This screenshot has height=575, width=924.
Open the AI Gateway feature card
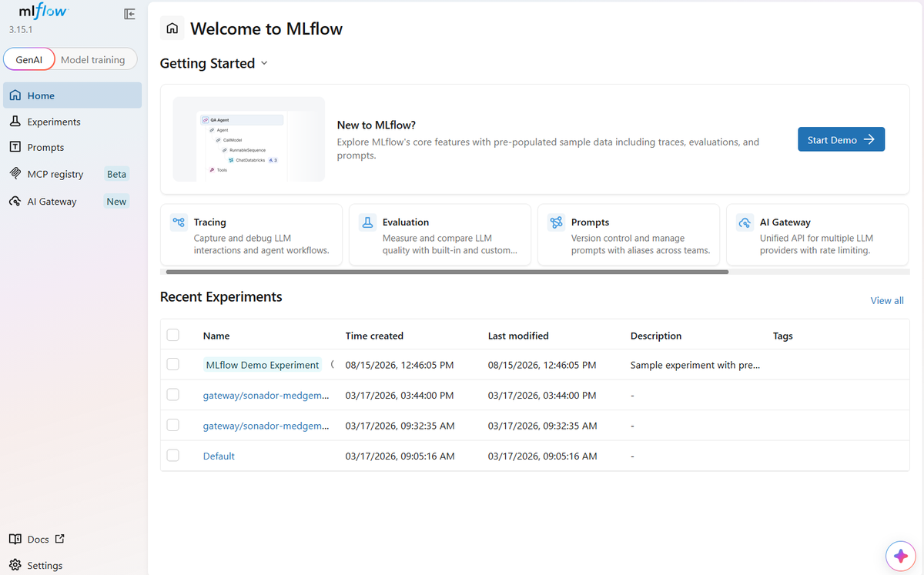click(x=818, y=234)
